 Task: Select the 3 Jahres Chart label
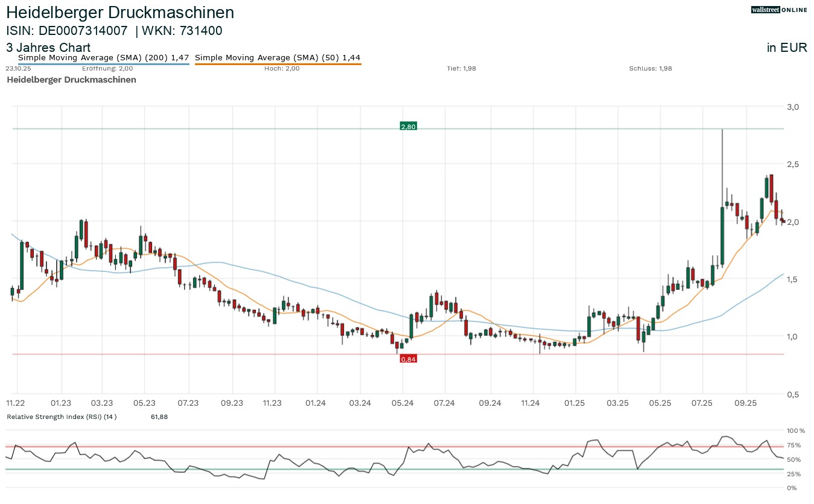coord(48,48)
